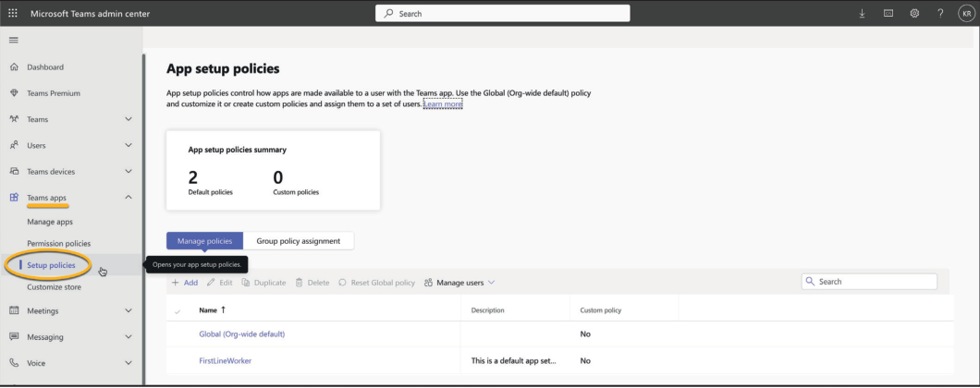Click the Description column header
The image size is (980, 388).
coord(487,309)
